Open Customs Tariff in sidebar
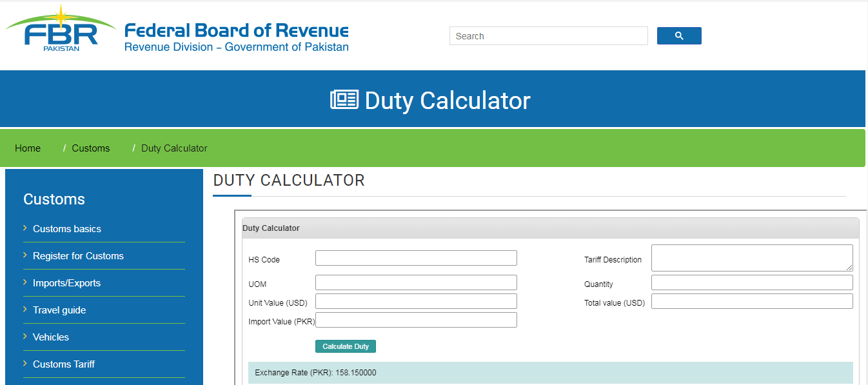Screen dimensions: 868x385 point(64,364)
